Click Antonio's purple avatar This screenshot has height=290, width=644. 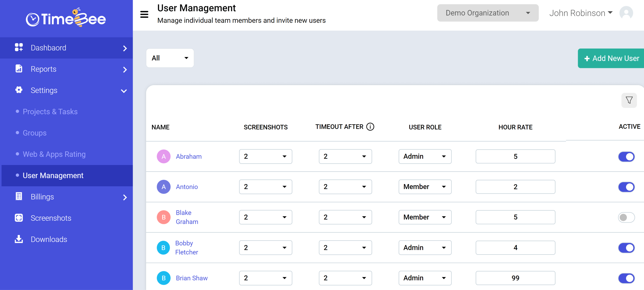coord(163,187)
